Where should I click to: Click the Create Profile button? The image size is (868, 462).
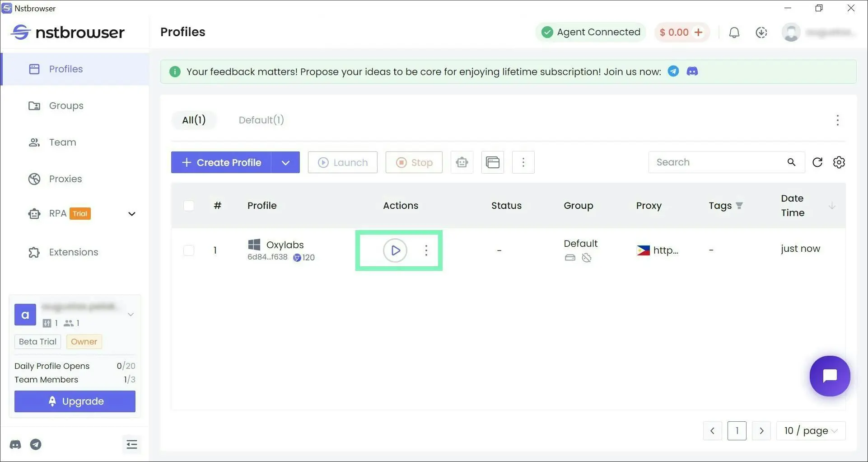pyautogui.click(x=221, y=162)
